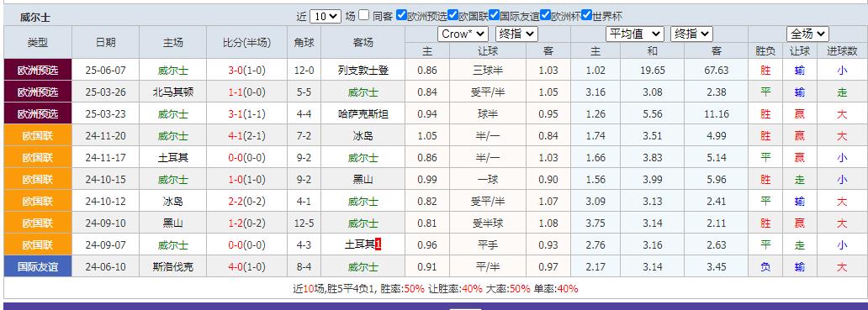Click the 威尔士 team title at top left
The height and width of the screenshot is (310, 868).
pos(35,17)
